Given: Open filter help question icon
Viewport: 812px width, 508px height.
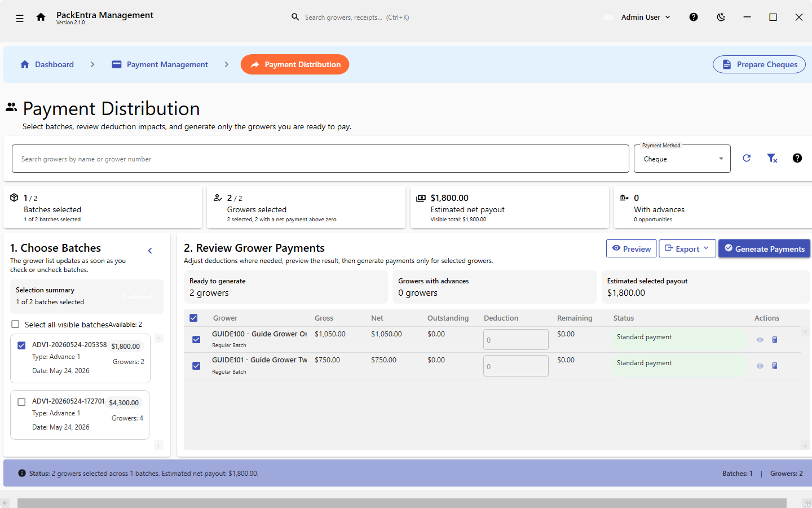Looking at the screenshot, I should (x=797, y=158).
